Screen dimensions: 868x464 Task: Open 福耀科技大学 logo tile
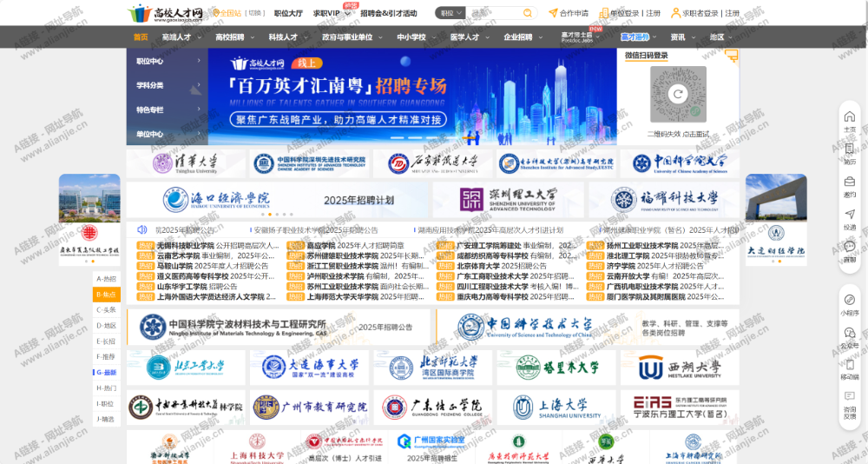point(664,200)
